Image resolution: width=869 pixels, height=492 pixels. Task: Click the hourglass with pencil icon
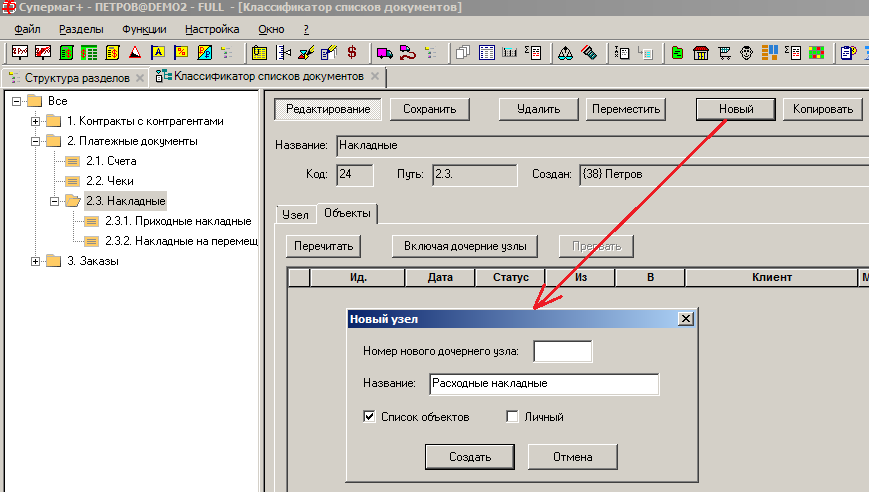pos(306,53)
